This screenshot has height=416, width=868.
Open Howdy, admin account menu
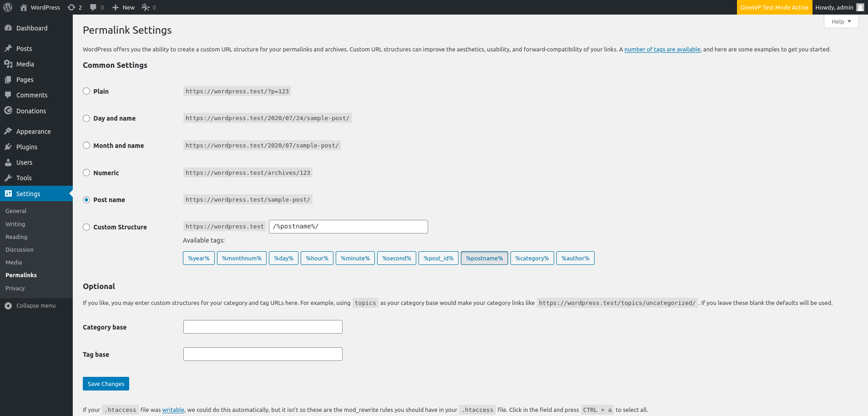[x=840, y=7]
